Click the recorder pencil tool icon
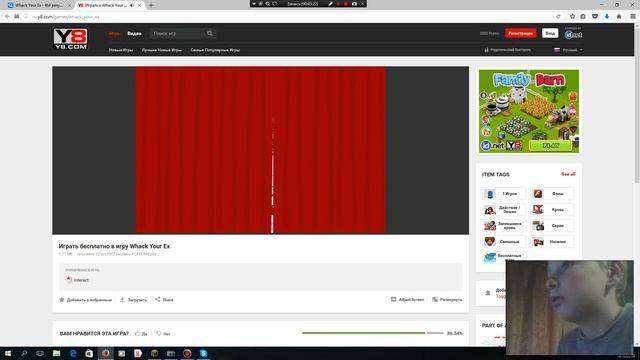 pos(330,4)
